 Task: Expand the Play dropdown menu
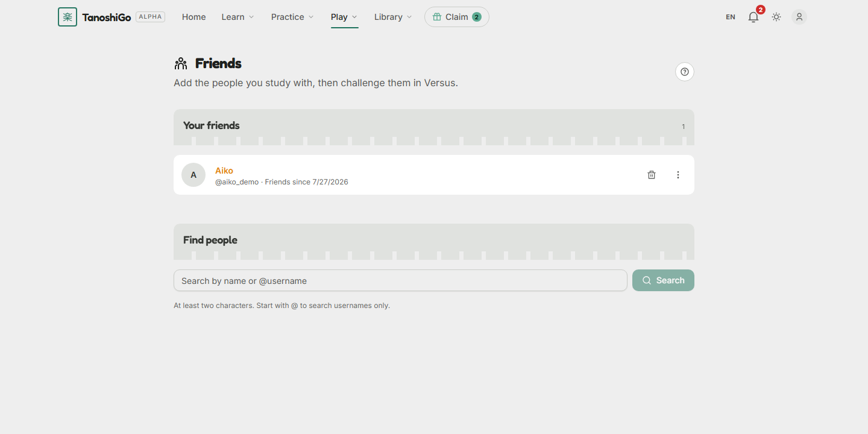(344, 17)
